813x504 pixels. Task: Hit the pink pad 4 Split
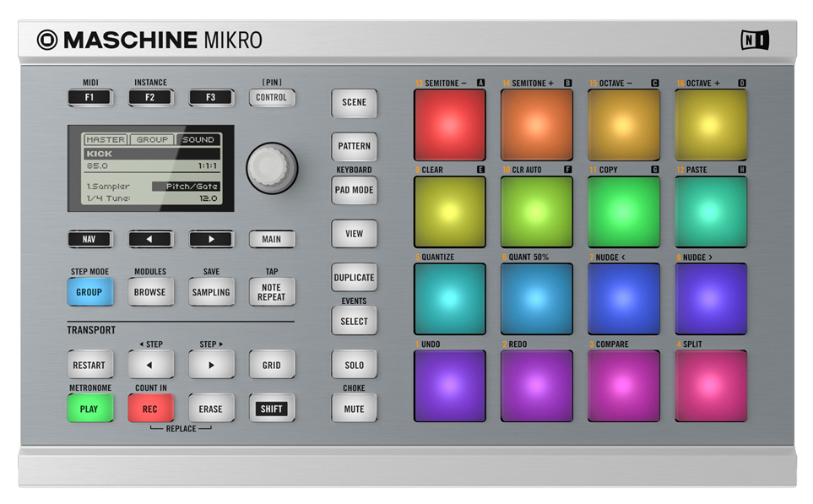click(x=711, y=386)
